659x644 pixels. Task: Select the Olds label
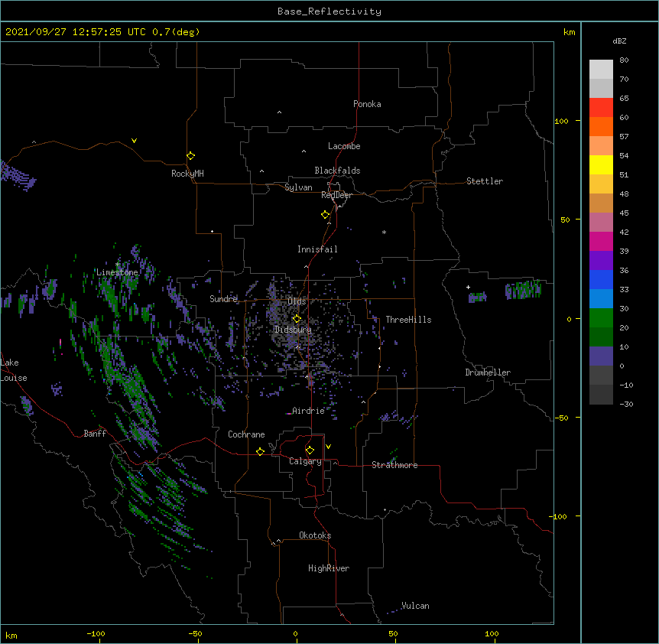[x=297, y=301]
